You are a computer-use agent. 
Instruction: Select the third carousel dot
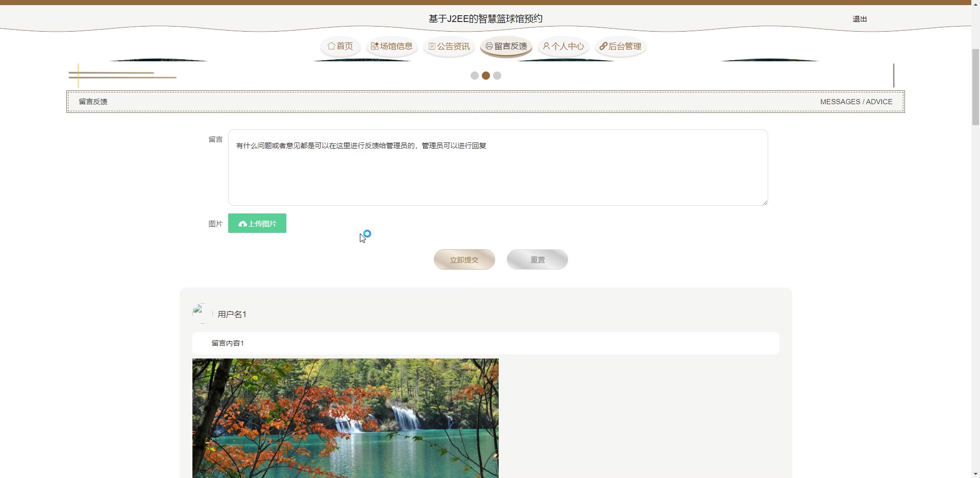click(x=497, y=76)
